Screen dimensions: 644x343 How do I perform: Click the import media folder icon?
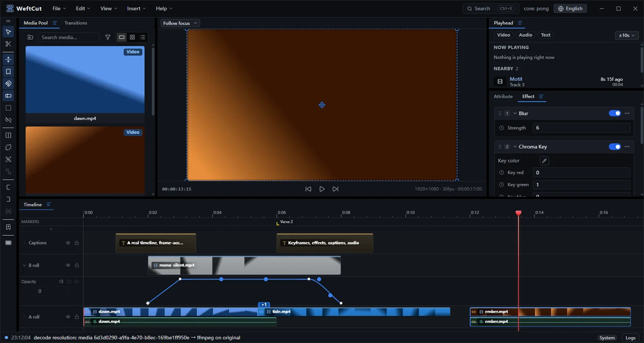(x=30, y=37)
